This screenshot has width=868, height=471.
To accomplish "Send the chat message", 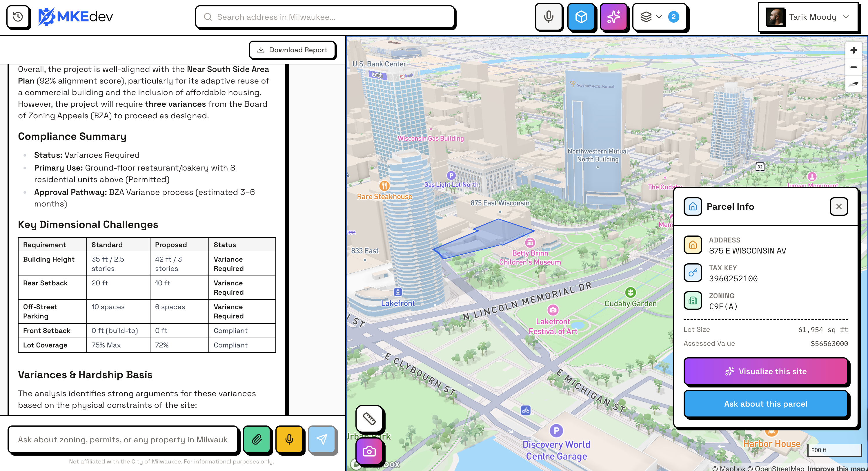I will pos(322,439).
